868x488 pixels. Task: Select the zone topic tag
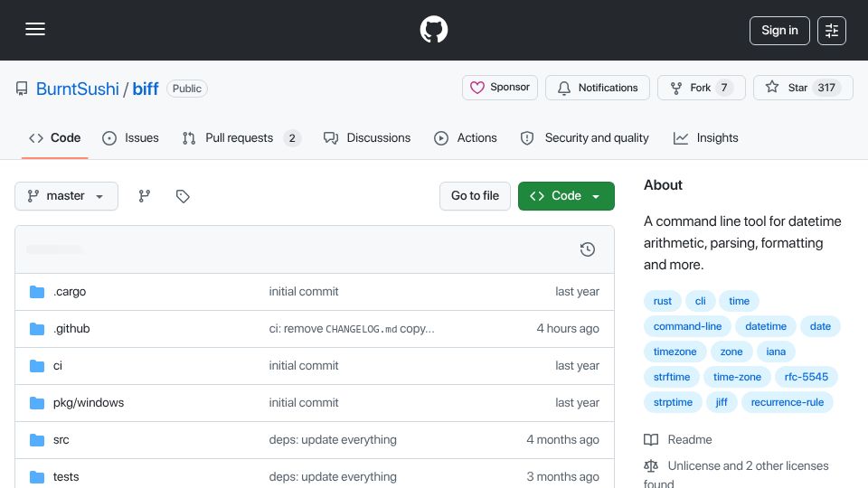731,352
